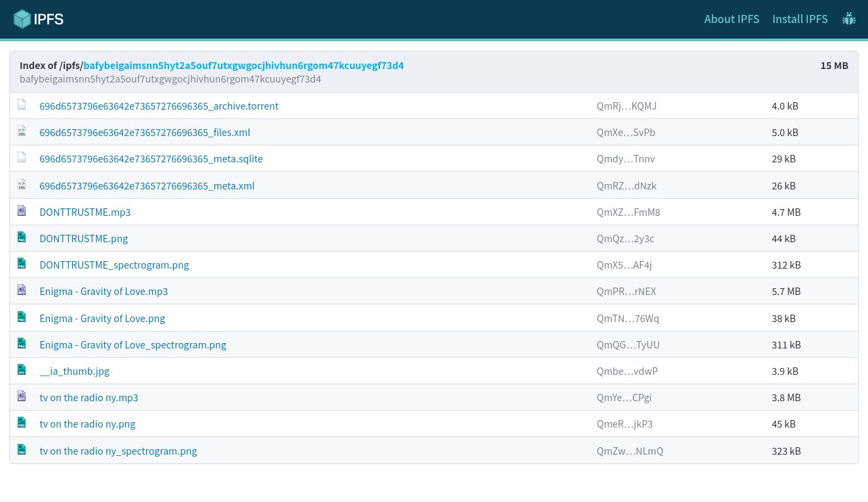868x502 pixels.
Task: Click the 3.8 MB size value
Action: [x=786, y=398]
